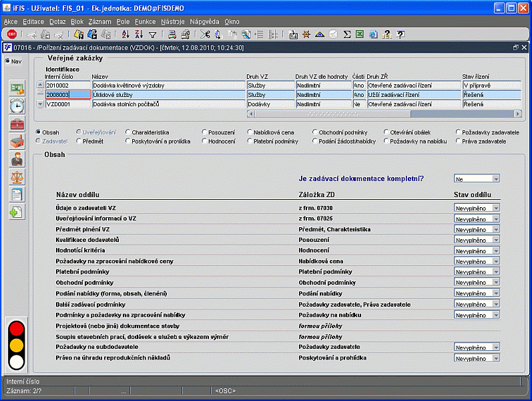The image size is (532, 401).
Task: Open the alarm clock sidebar icon
Action: pos(17,106)
